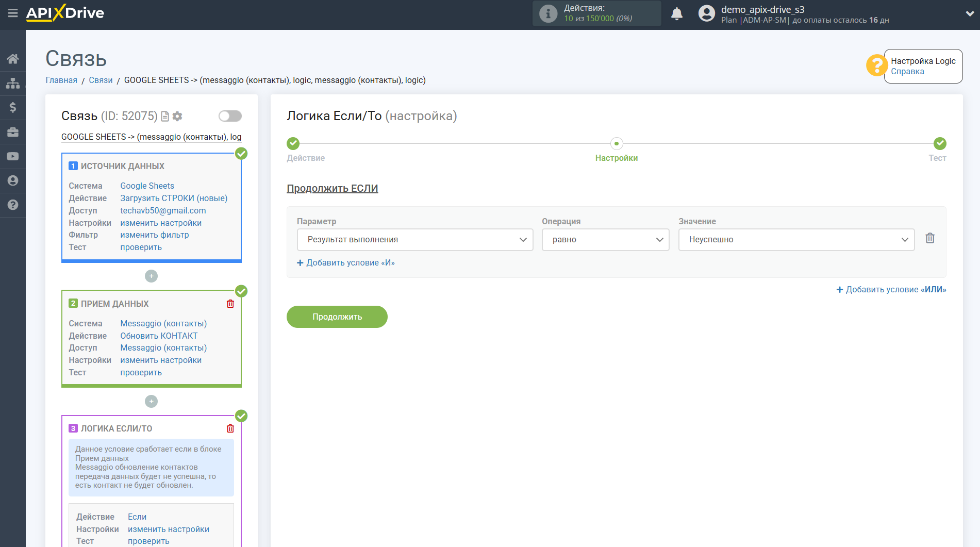Open the Операция dropdown set to равно
Viewport: 980px width, 547px height.
(605, 240)
